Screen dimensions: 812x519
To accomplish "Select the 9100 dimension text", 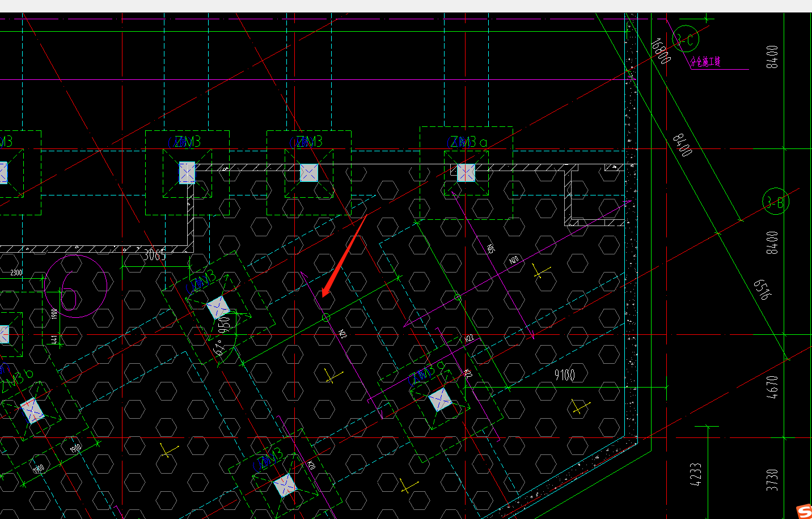I will (565, 375).
